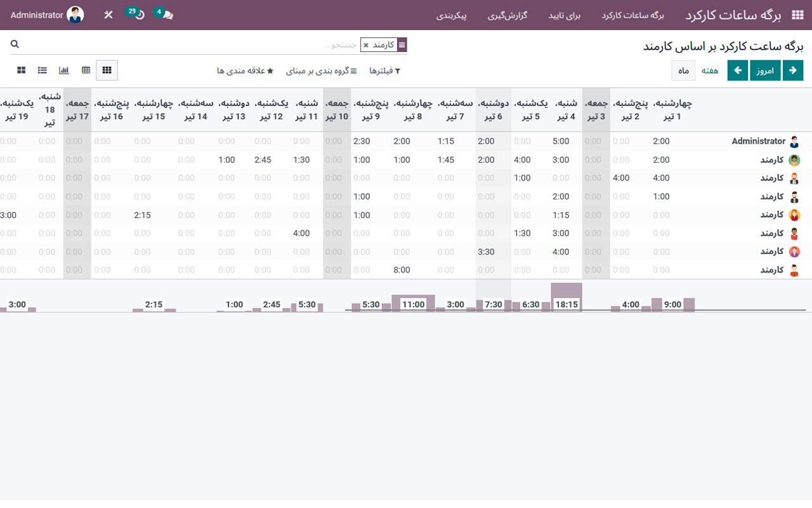Open the graph view with bar chart icon
Viewport: 812px width, 508px height.
(x=63, y=70)
